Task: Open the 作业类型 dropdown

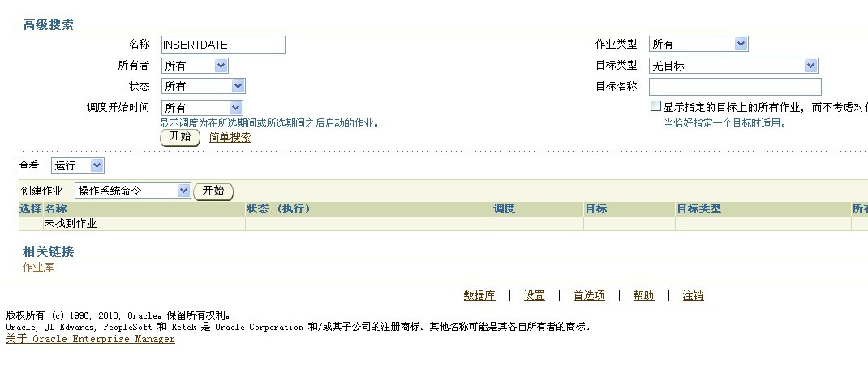Action: [698, 44]
